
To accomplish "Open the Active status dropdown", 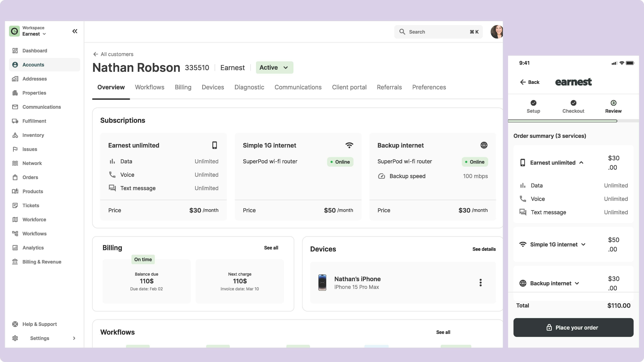I will point(274,67).
